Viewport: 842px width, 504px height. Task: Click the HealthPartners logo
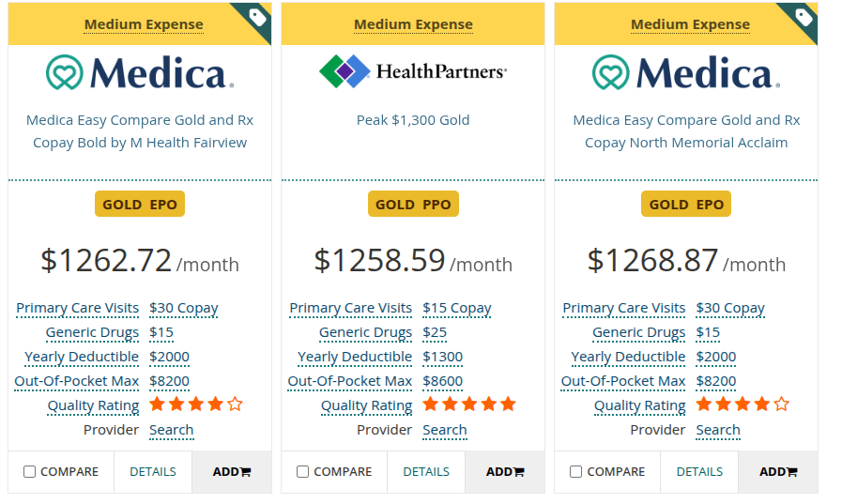coord(413,71)
